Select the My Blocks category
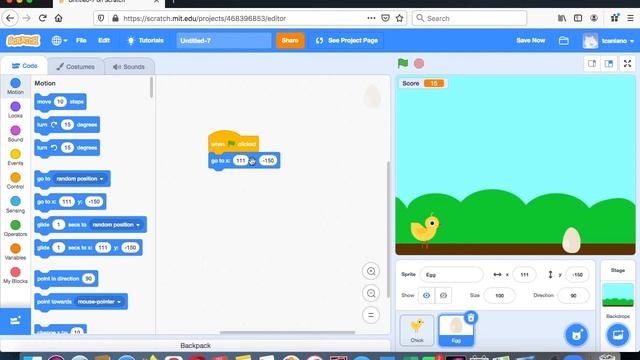Screen dimensions: 640x360 tap(16, 276)
